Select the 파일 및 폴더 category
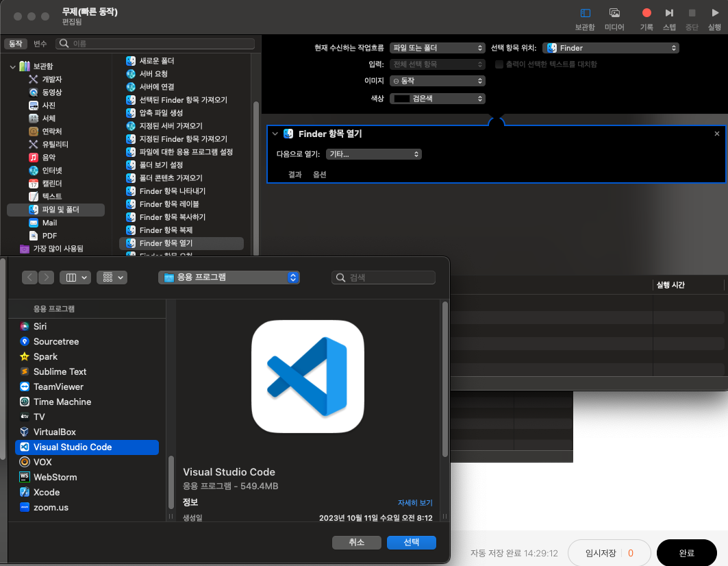This screenshot has height=566, width=728. [55, 210]
